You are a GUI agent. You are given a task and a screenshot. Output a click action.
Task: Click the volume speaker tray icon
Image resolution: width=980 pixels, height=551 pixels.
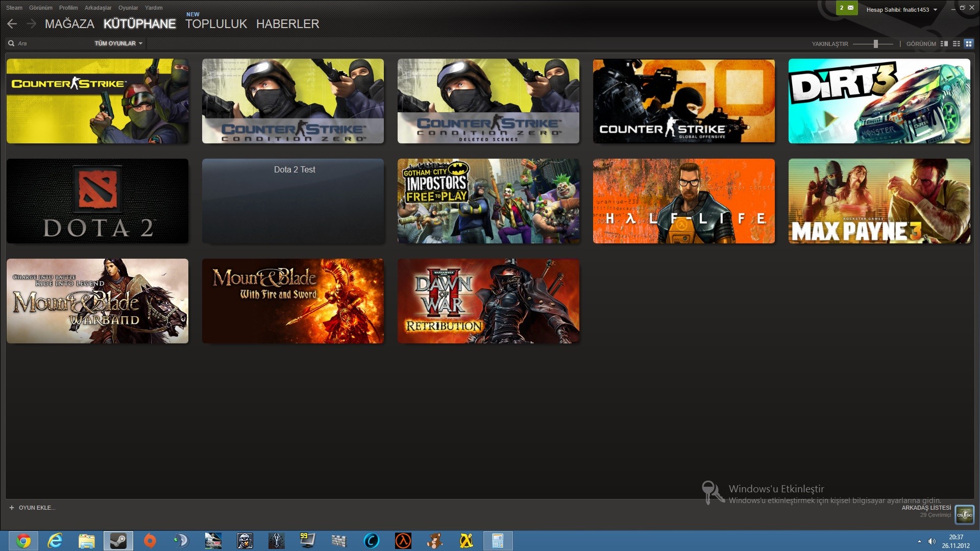click(932, 541)
